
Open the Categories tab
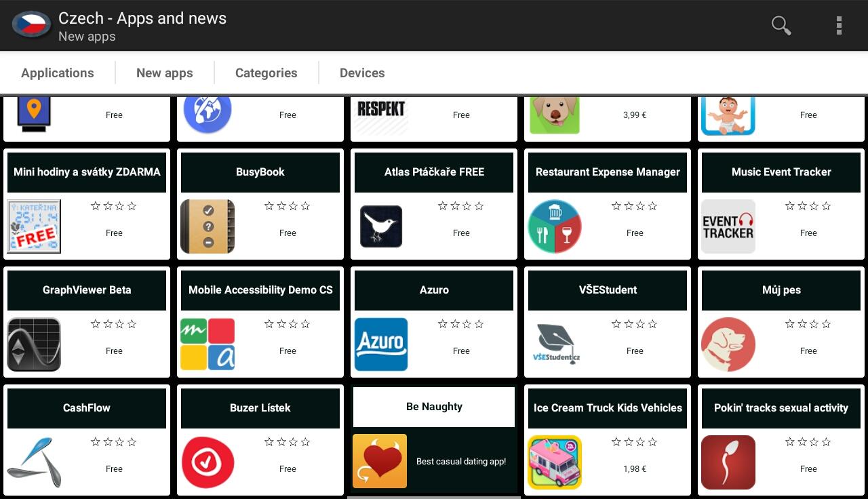[x=267, y=73]
